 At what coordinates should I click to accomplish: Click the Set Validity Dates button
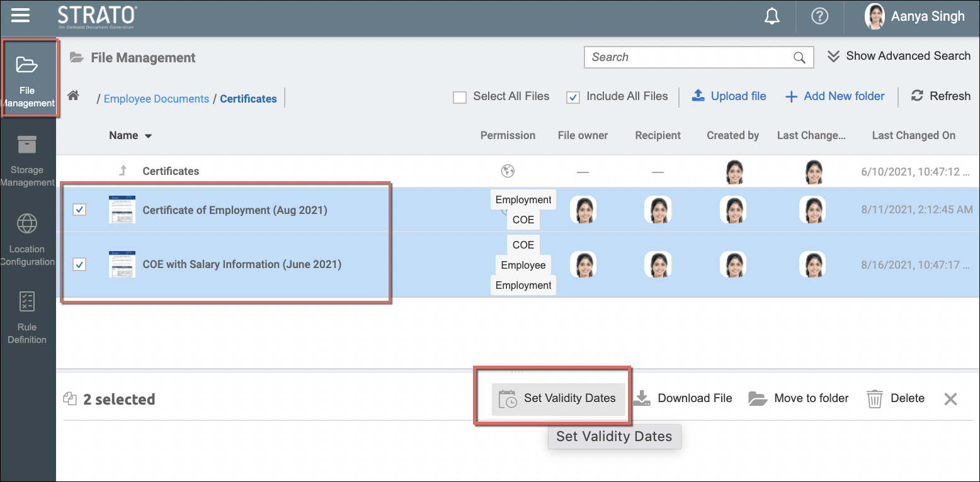[559, 398]
